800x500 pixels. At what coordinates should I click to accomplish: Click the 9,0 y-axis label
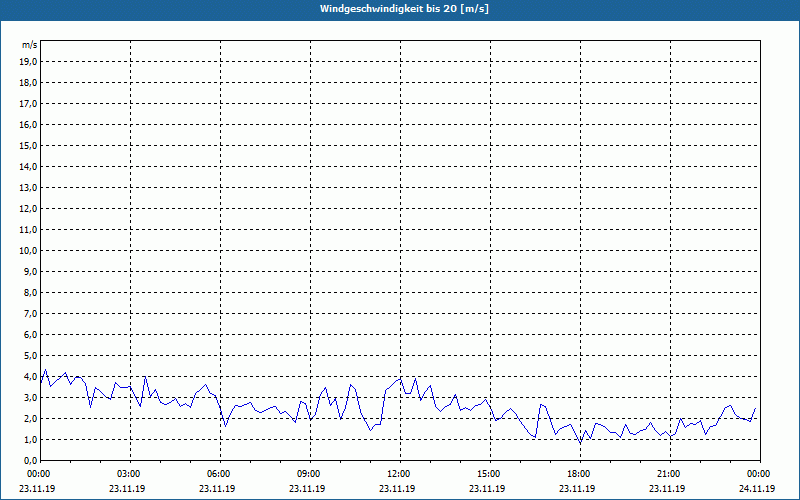(x=30, y=271)
